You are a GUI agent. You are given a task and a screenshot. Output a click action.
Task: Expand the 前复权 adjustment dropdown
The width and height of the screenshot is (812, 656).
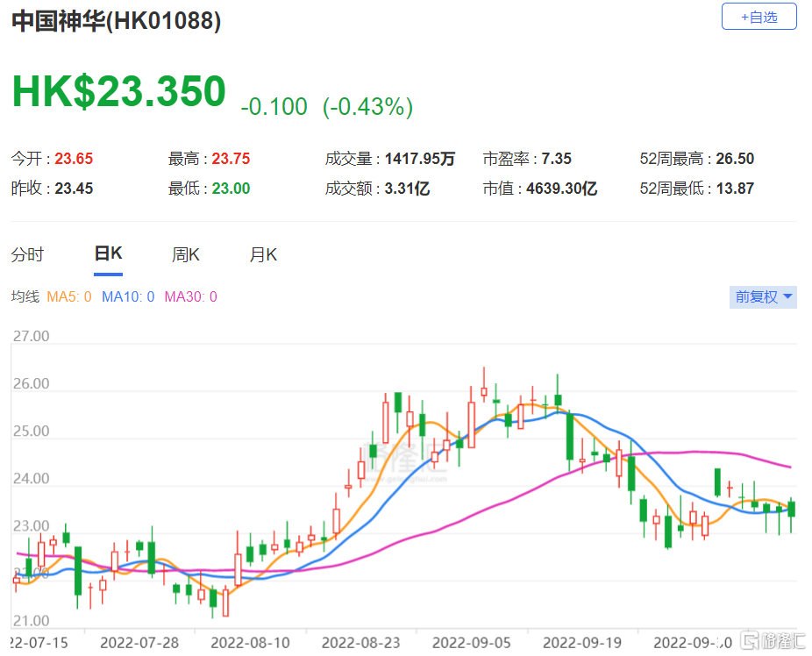(763, 296)
